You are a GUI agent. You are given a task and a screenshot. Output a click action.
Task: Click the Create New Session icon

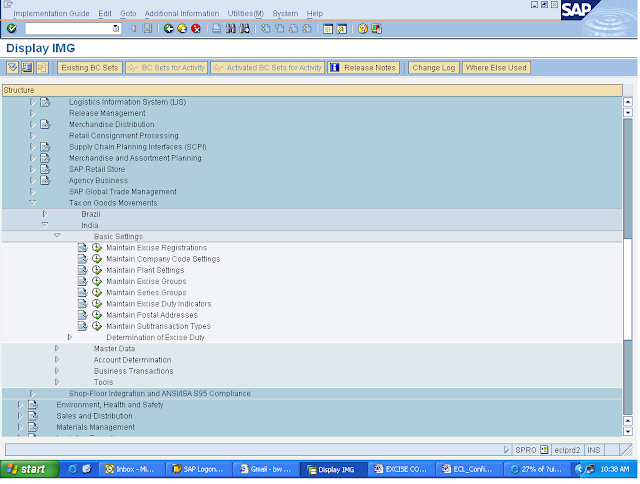pyautogui.click(x=328, y=29)
